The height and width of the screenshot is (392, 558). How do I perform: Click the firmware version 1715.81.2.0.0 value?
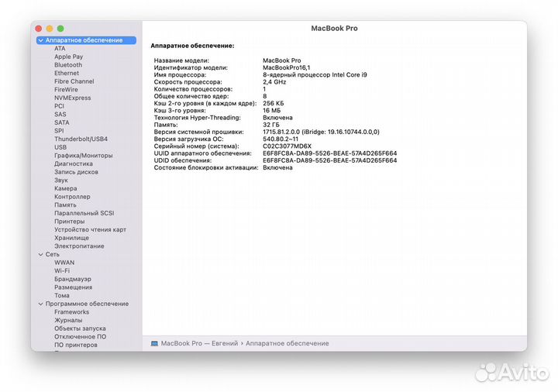tap(321, 132)
